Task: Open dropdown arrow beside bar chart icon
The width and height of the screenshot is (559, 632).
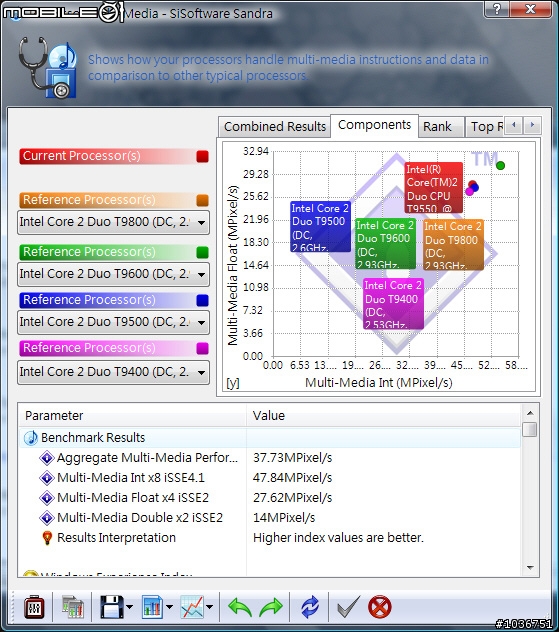Action: coord(169,607)
